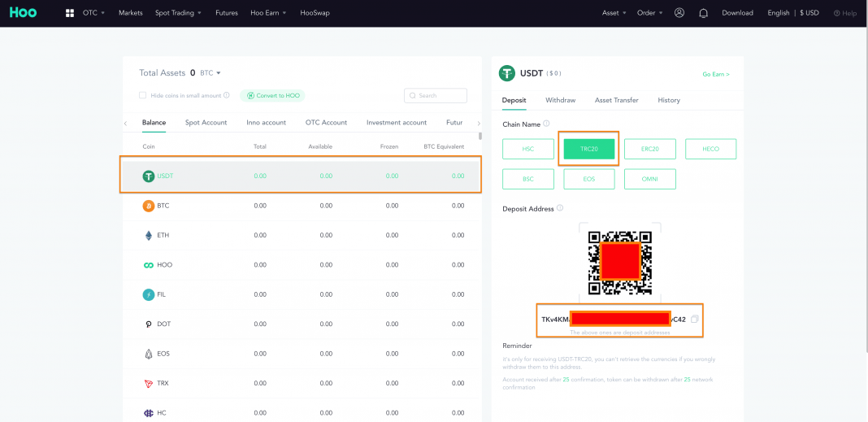Screen dimensions: 868x422
Task: Follow the Go Earn link
Action: pos(716,74)
